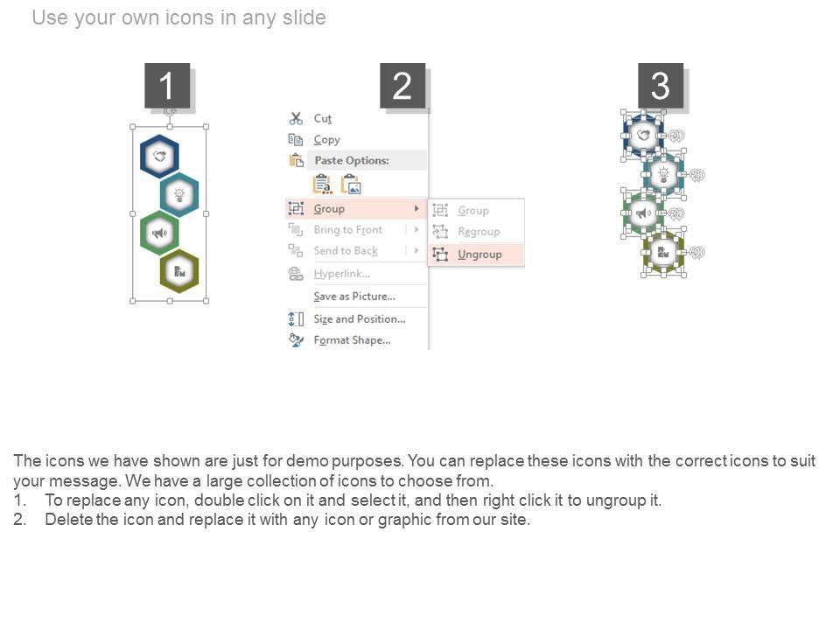This screenshot has width=840, height=630.
Task: Expand the Send to Back submenu arrow
Action: click(416, 250)
